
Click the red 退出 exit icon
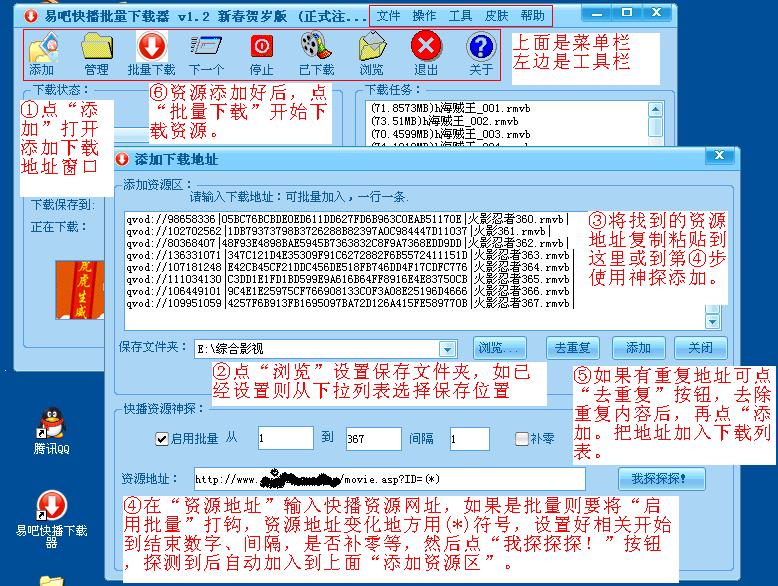tap(426, 54)
